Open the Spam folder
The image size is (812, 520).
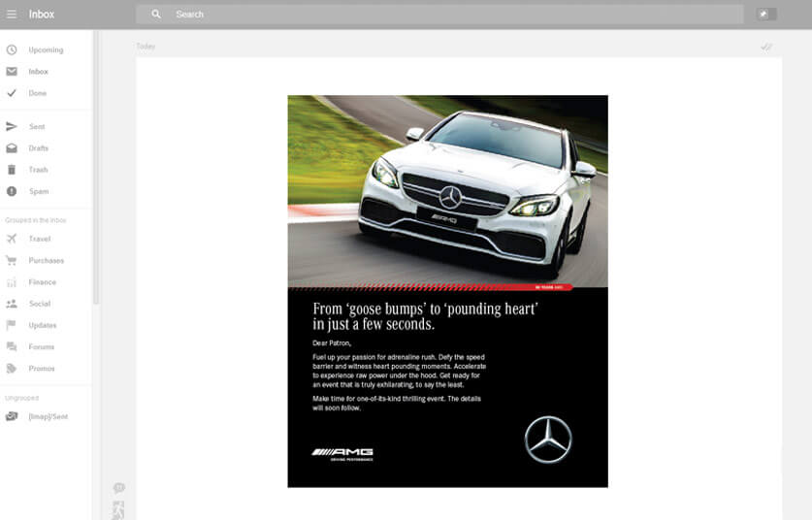(x=39, y=191)
